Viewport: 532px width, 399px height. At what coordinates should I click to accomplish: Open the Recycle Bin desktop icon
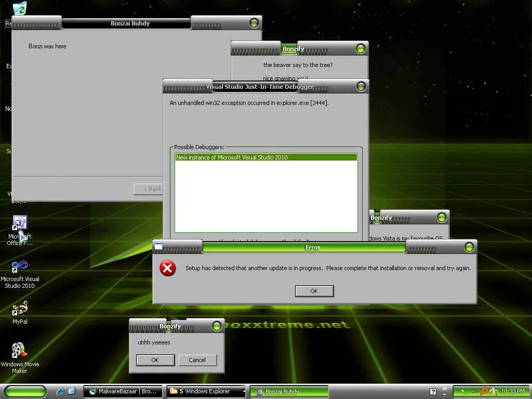tap(20, 8)
